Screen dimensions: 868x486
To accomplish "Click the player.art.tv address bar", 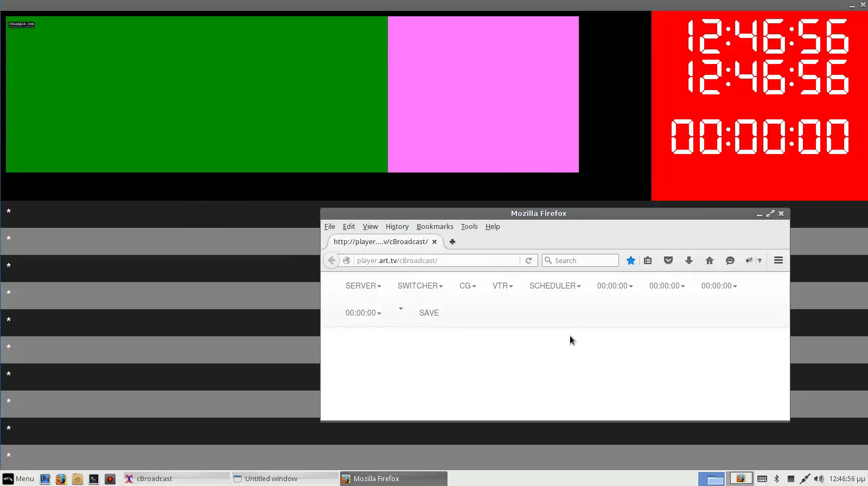I will (437, 260).
